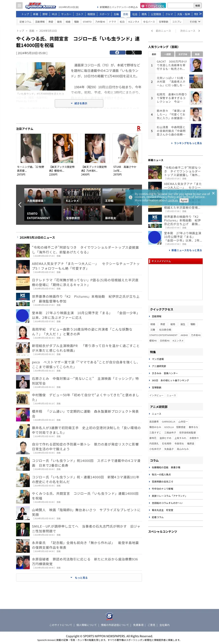Click the Rakuten R logo
The image size is (219, 644).
coord(139,128)
